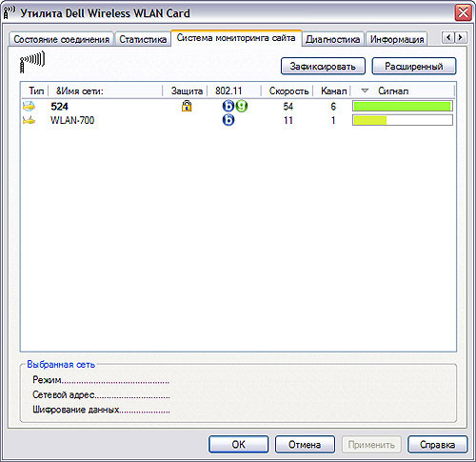Image resolution: width=476 pixels, height=462 pixels.
Task: Click the signal tower icon below the tabs
Action: [32, 63]
